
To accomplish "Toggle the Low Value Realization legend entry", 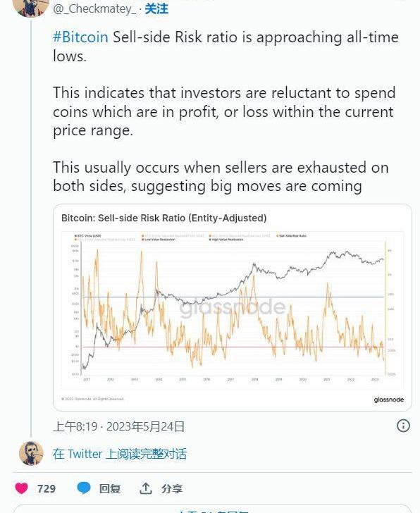I will pyautogui.click(x=159, y=240).
